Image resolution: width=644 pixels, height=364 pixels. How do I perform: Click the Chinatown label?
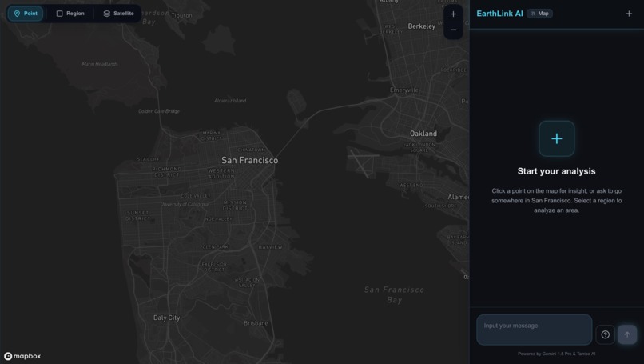[252, 150]
